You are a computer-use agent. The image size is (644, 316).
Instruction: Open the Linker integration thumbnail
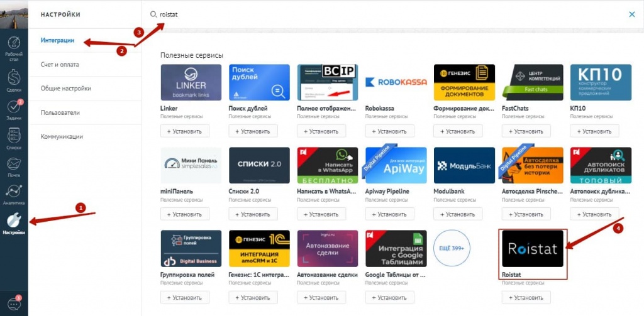tap(191, 82)
